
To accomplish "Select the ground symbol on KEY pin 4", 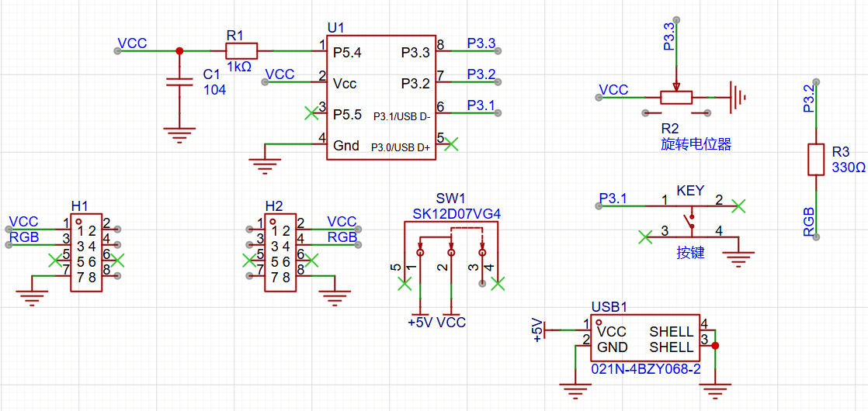I will pos(739,260).
